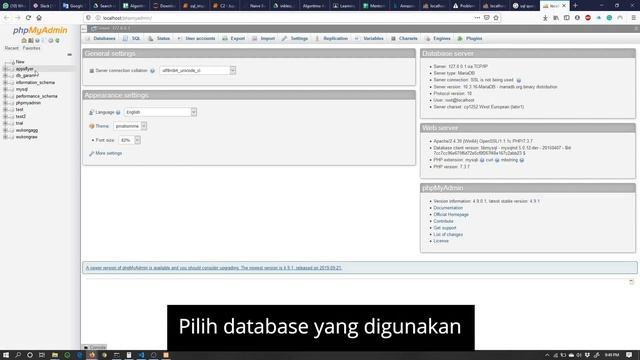
Task: Open the Databases tab
Action: [x=101, y=38]
